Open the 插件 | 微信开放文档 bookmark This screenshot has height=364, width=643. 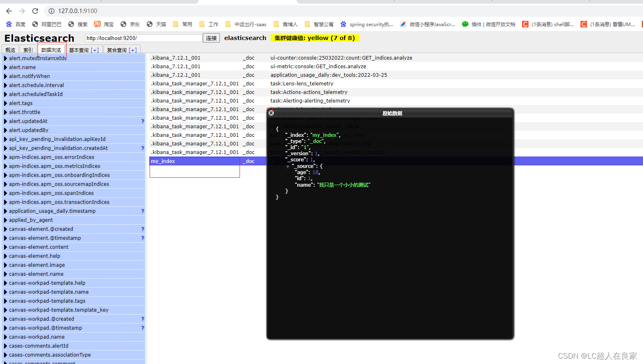pos(488,25)
